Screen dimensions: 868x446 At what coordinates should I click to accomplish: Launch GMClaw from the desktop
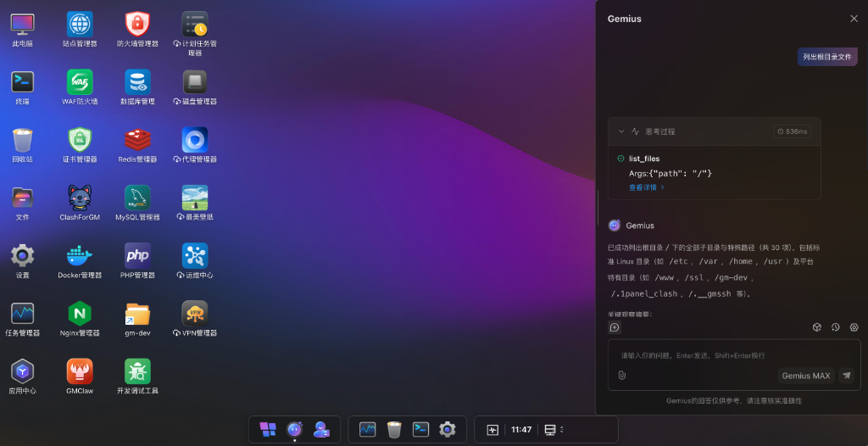(80, 371)
